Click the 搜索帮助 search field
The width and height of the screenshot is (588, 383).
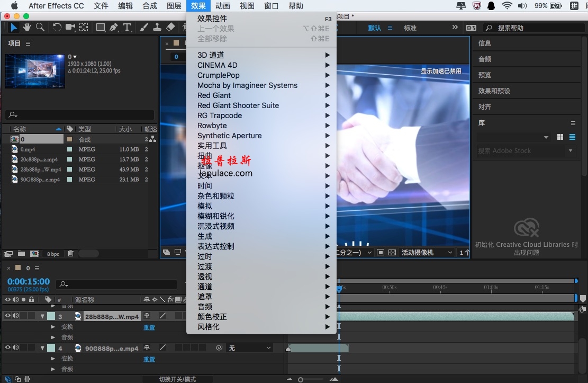coord(533,28)
